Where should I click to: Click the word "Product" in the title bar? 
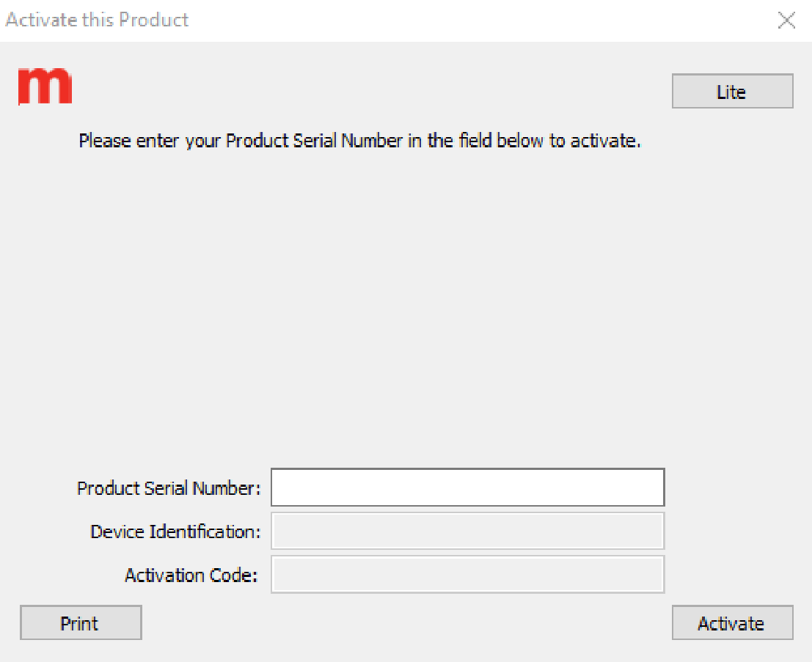click(x=153, y=20)
